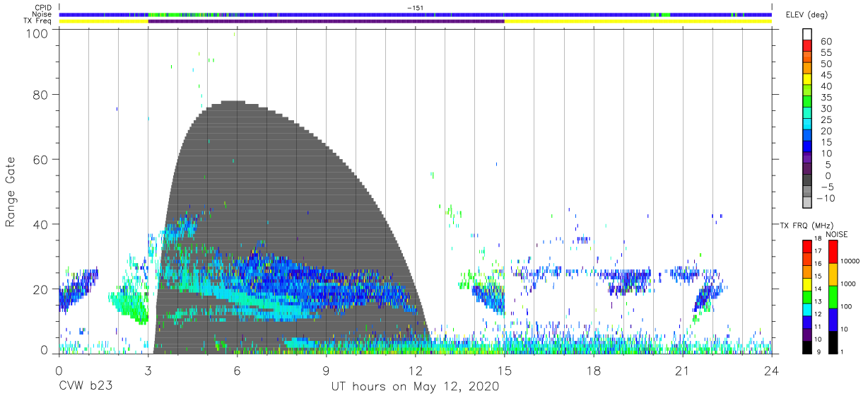Select yellow TX Freq segment after hour 15
868x401 pixels.
pos(638,21)
